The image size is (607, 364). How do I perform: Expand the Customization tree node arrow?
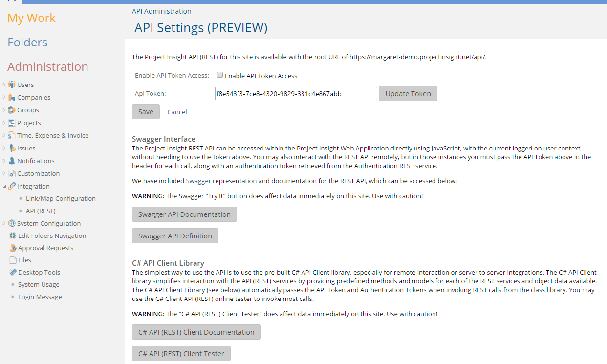click(x=4, y=173)
